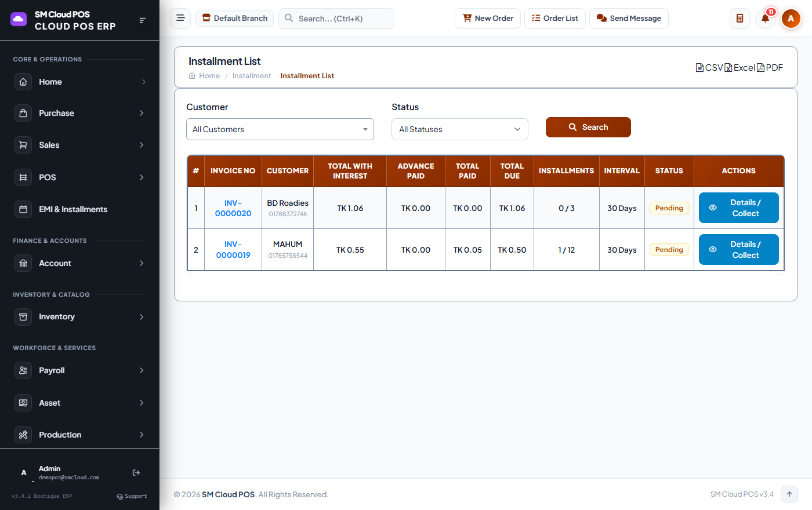Click the SM Cloud POS logo icon

pos(19,20)
